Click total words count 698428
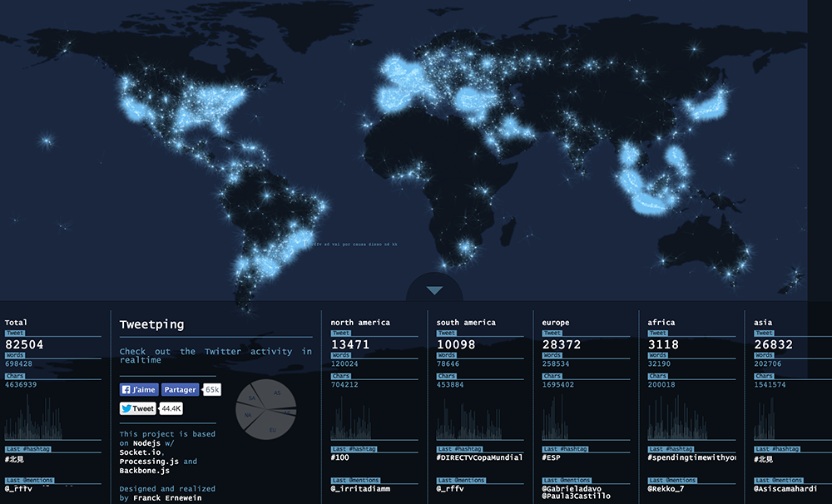Screen dimensions: 832x504 [x=18, y=364]
